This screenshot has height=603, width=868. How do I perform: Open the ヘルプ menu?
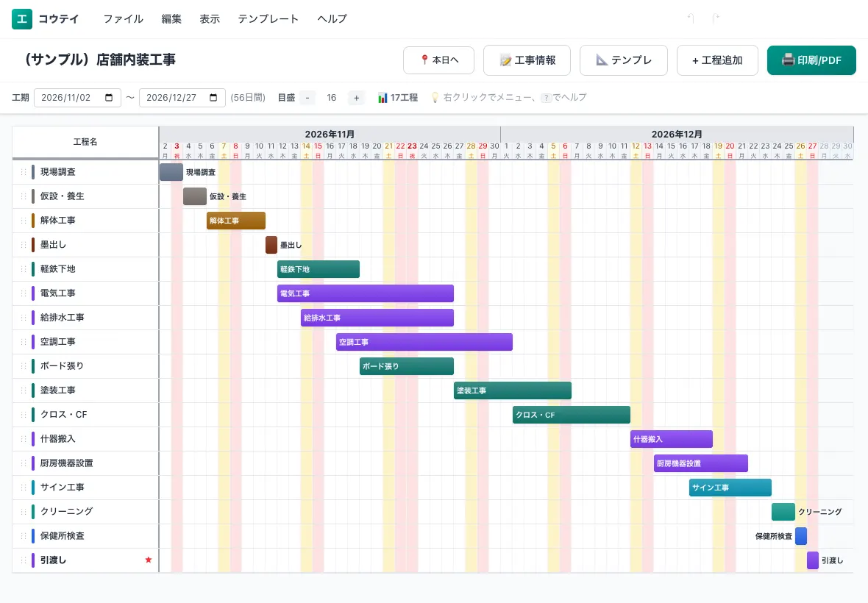(x=332, y=19)
